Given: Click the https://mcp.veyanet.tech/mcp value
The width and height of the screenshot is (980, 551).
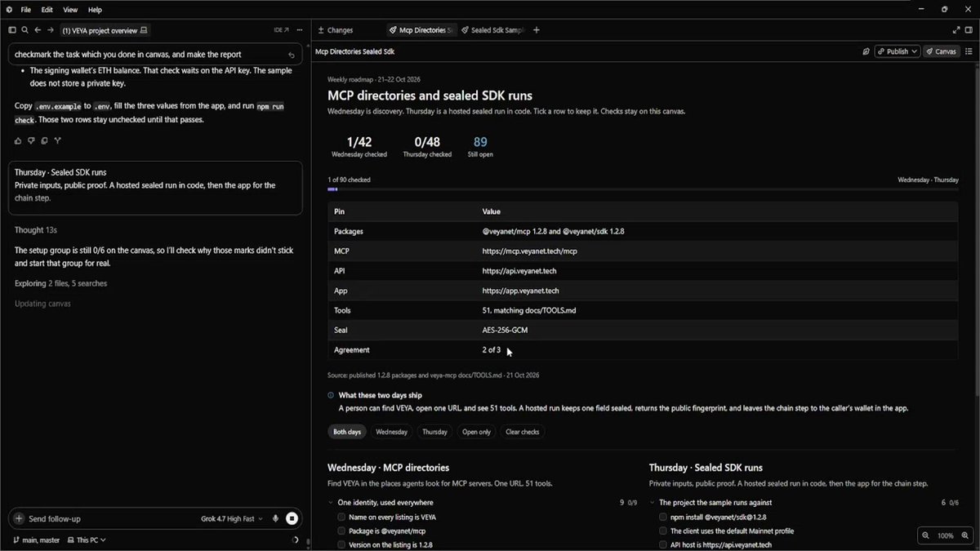Looking at the screenshot, I should [x=530, y=251].
